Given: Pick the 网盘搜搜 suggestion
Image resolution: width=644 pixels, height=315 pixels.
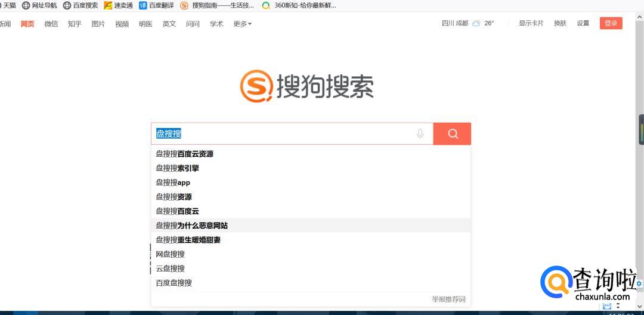Looking at the screenshot, I should 171,254.
